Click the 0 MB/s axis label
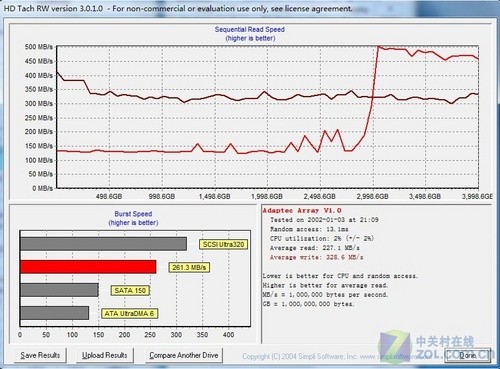 [x=42, y=188]
